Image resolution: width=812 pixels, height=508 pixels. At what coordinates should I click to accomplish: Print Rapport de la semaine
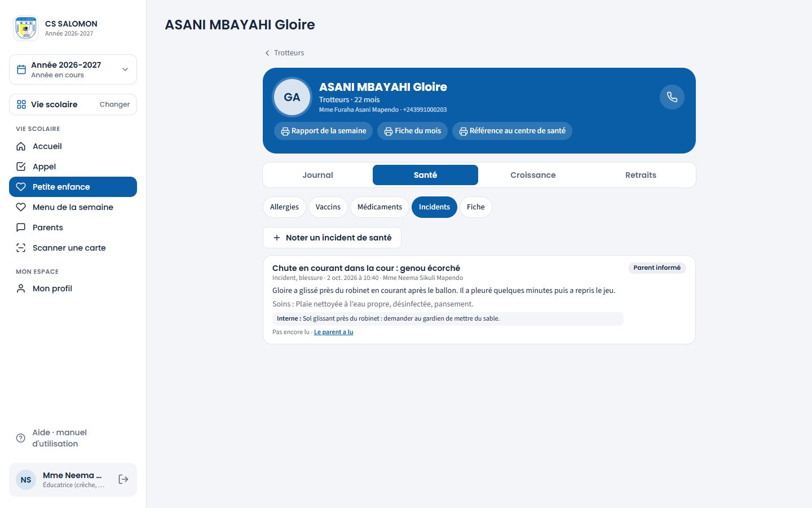click(x=324, y=131)
